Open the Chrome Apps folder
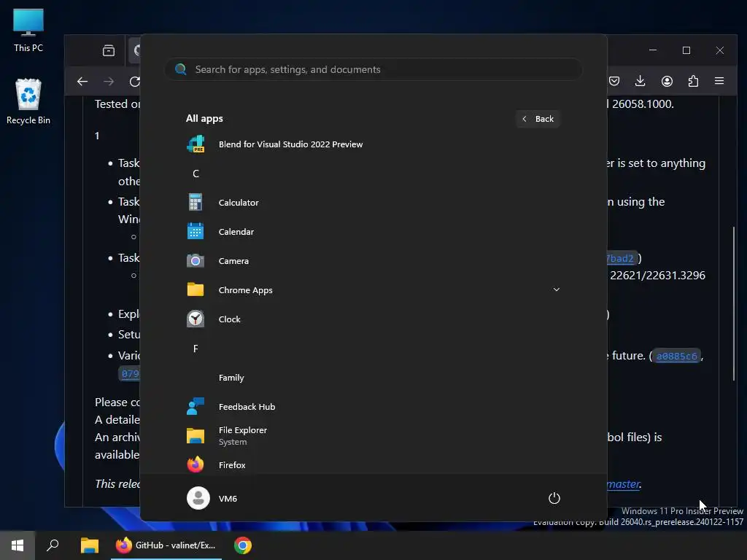The height and width of the screenshot is (560, 747). coord(373,289)
